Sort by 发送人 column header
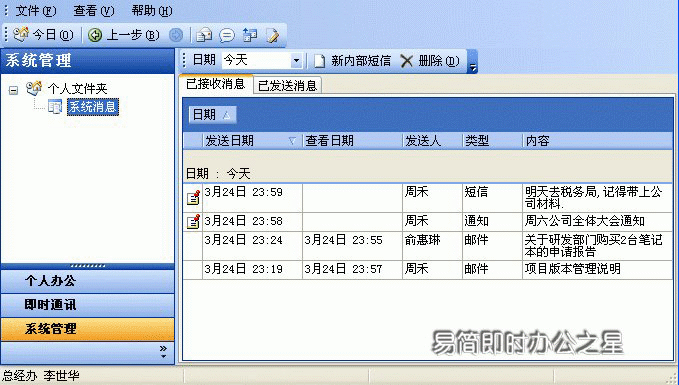The height and width of the screenshot is (385, 679). [432, 141]
